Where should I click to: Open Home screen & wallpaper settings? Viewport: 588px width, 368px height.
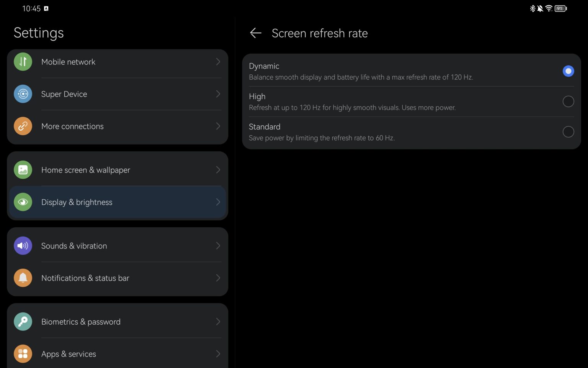(x=118, y=170)
